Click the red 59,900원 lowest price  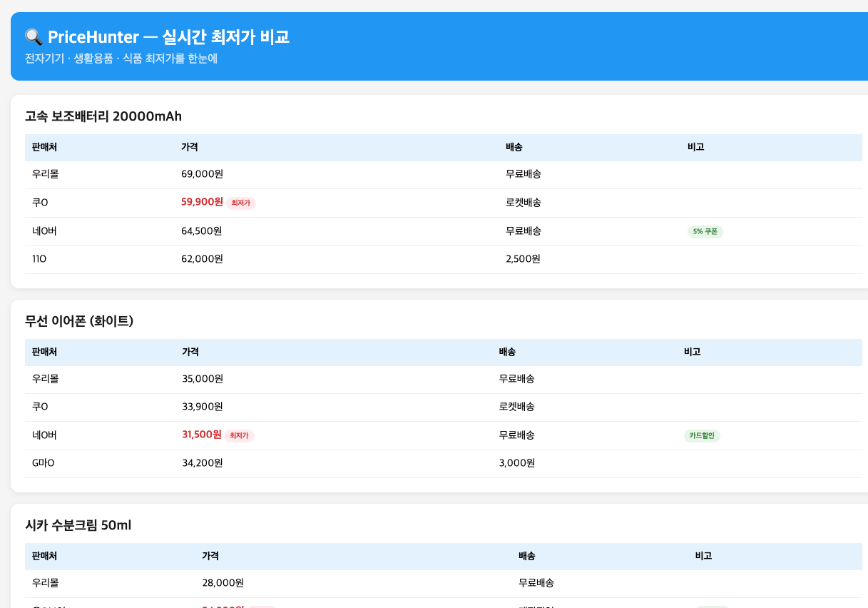203,202
